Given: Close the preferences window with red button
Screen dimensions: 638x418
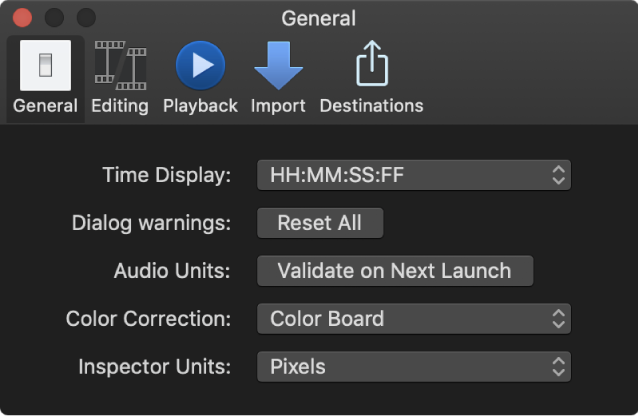Looking at the screenshot, I should coord(22,18).
